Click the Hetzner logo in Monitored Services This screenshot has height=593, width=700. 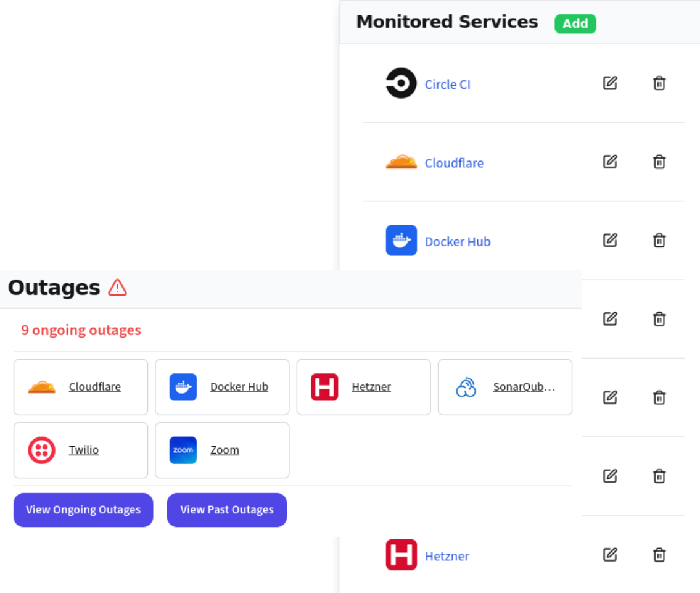coord(401,555)
